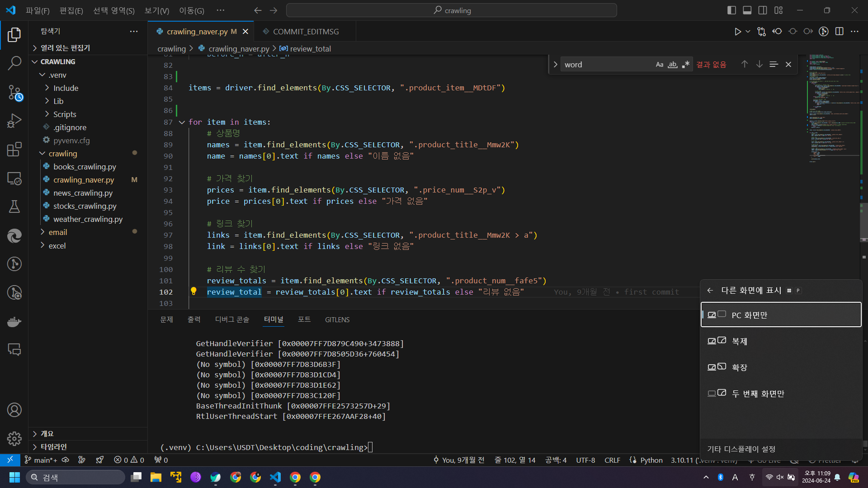Switch to the 디버그 콘솔 panel tab
This screenshot has width=868, height=488.
pyautogui.click(x=232, y=319)
